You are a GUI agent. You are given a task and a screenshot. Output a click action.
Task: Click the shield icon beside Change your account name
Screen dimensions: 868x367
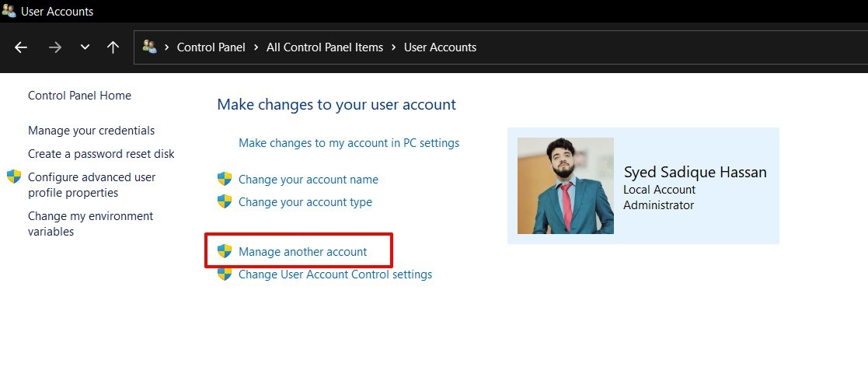[225, 180]
